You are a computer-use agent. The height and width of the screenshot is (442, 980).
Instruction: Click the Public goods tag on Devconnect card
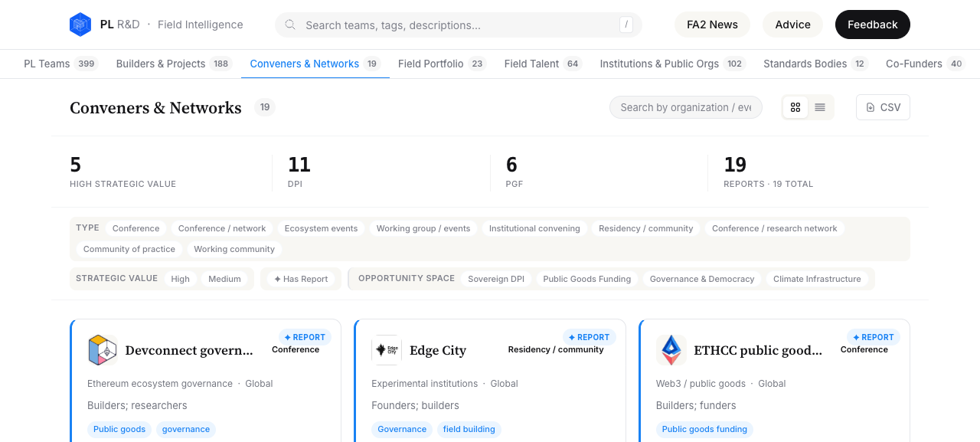pyautogui.click(x=119, y=429)
